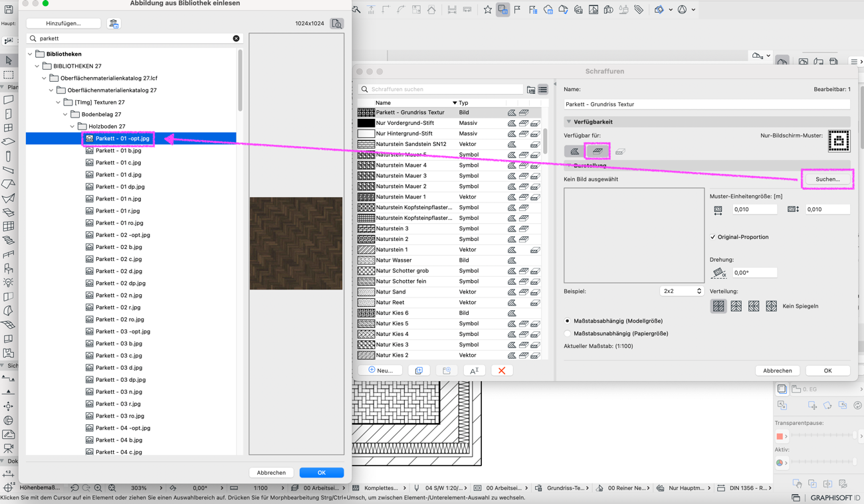Click the pattern width icon

(718, 210)
